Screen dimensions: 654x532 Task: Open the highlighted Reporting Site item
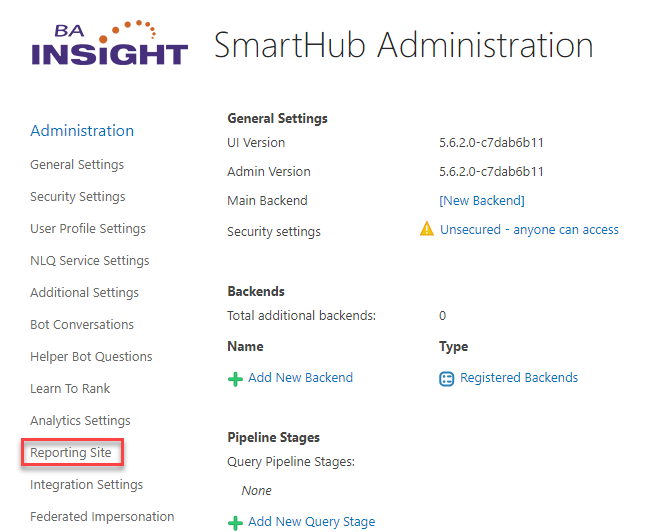click(x=72, y=453)
